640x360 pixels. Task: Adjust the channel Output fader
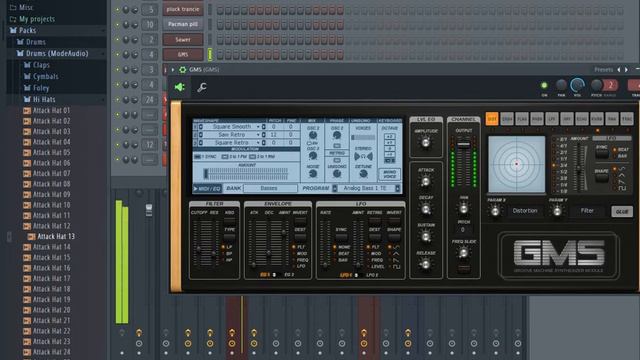[x=464, y=145]
